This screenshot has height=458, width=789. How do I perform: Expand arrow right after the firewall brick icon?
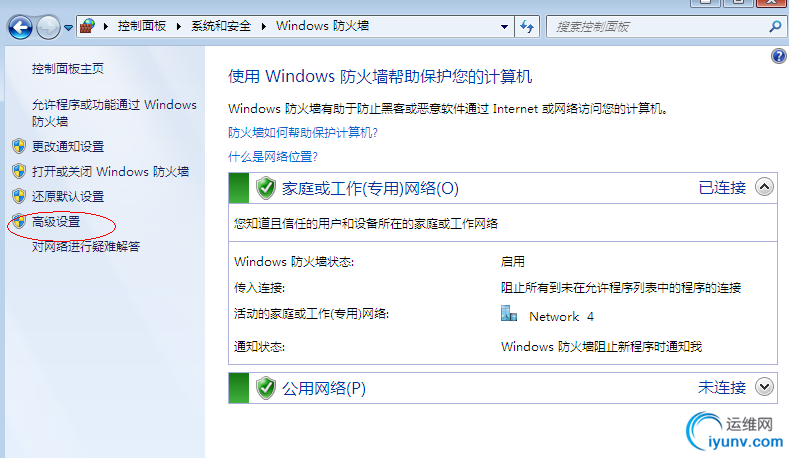coord(106,26)
